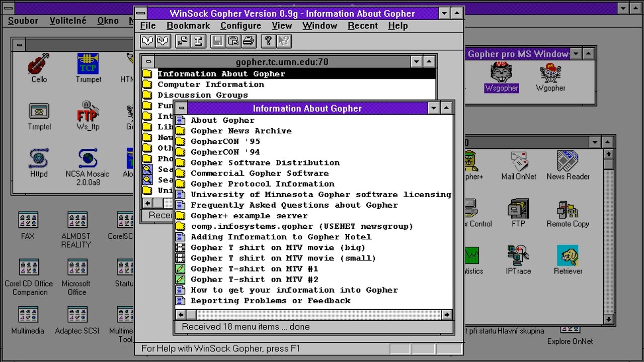This screenshot has width=644, height=362.
Task: Select comp.infosystems.gopher (USENET newsgroup) entry
Action: (x=302, y=226)
